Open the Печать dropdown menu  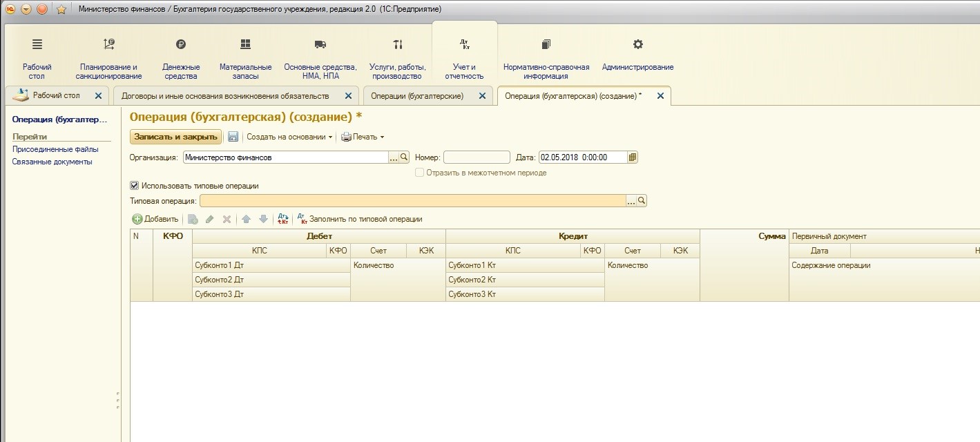(x=363, y=137)
